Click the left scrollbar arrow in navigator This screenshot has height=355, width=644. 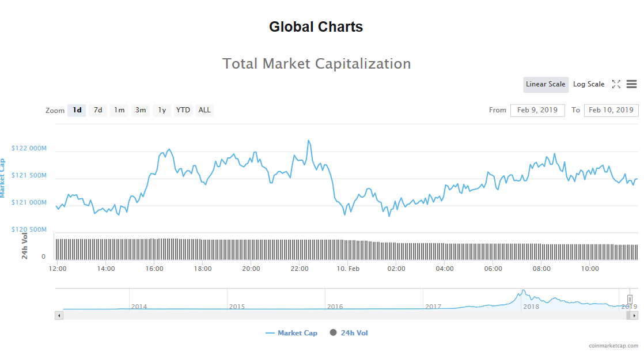coord(59,316)
